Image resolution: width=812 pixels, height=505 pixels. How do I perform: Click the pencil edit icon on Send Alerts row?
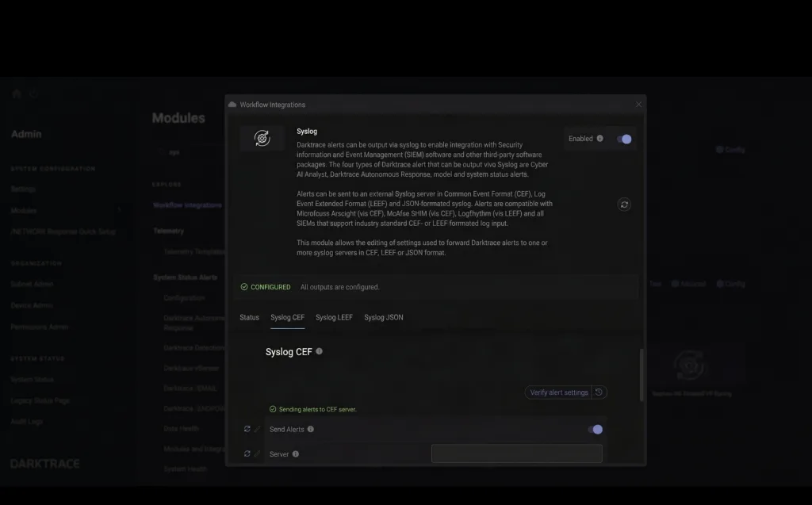coord(257,429)
